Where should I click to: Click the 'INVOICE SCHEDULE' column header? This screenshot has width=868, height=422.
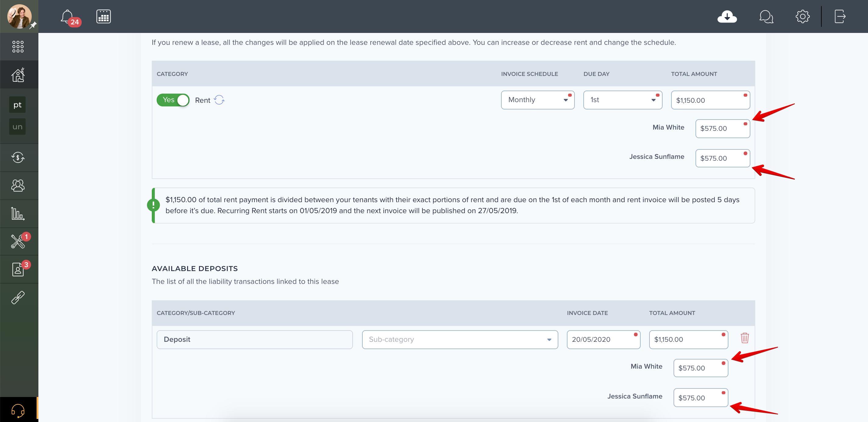pos(529,74)
